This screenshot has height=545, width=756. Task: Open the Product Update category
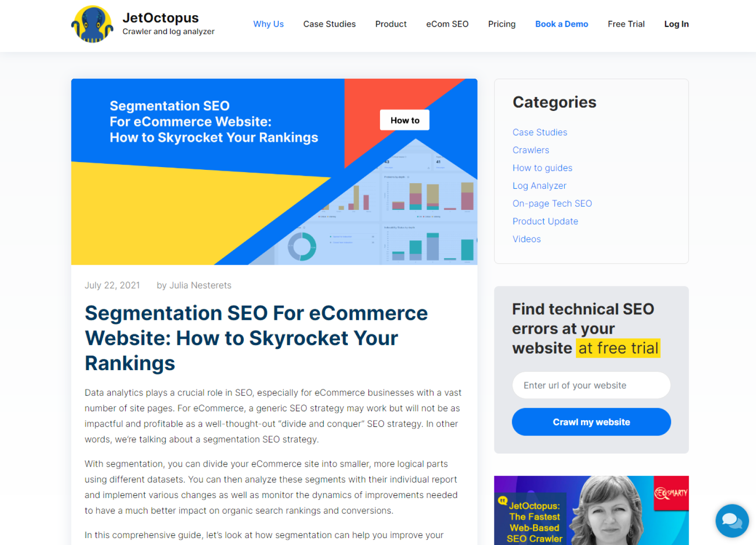pos(545,221)
